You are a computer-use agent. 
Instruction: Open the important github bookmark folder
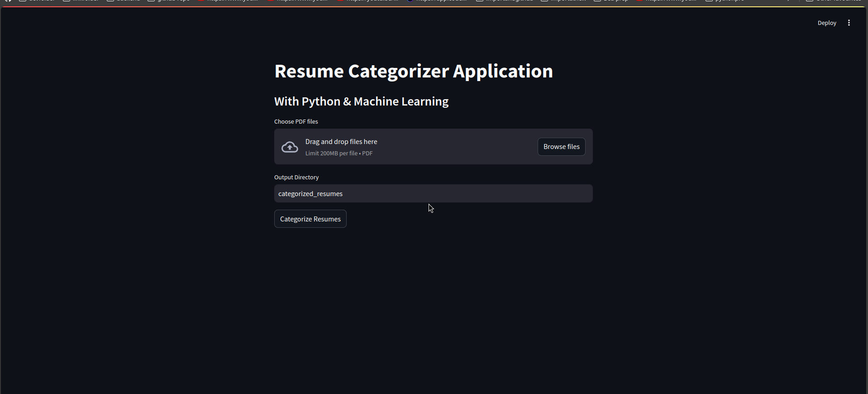point(505,1)
